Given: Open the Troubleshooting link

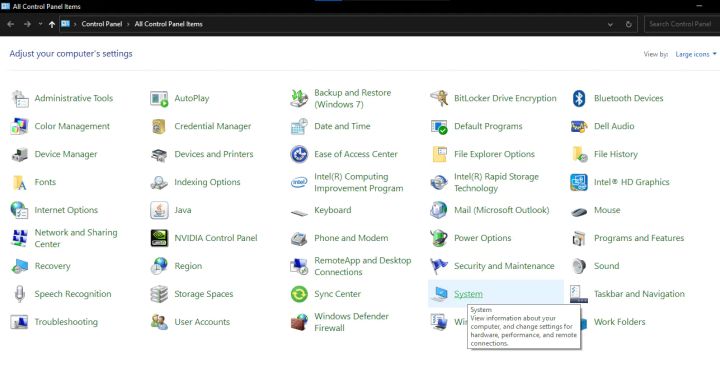Looking at the screenshot, I should tap(66, 322).
